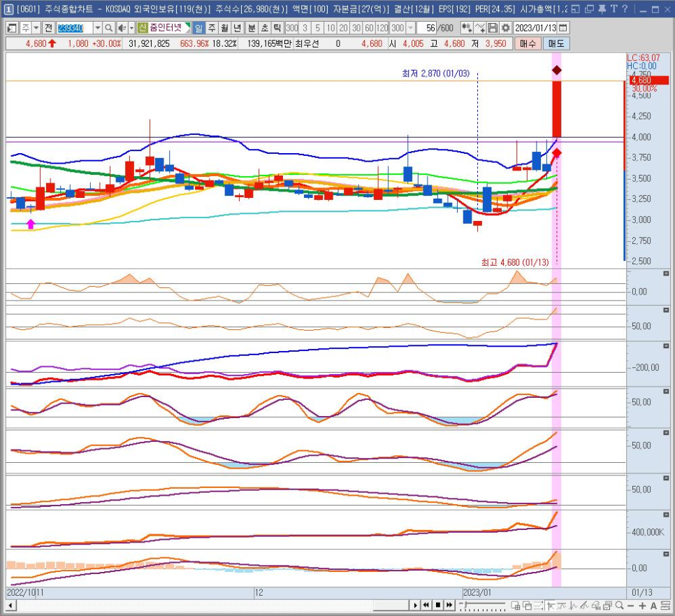Expand the stock code 239340 dropdown arrow
The height and width of the screenshot is (616, 675).
(98, 28)
